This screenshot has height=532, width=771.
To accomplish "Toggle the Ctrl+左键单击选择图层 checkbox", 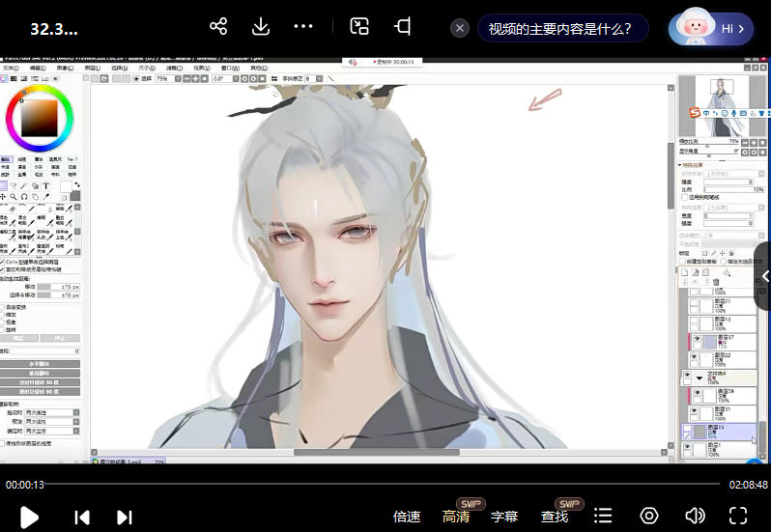I will pos(3,262).
